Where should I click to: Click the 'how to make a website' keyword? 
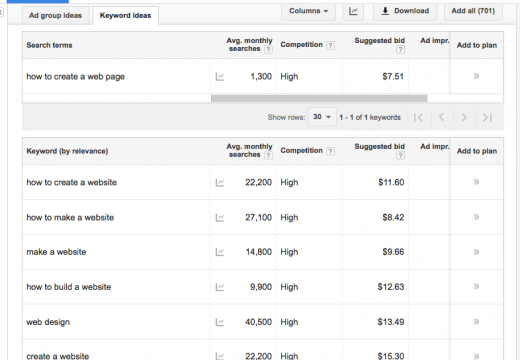click(x=70, y=217)
